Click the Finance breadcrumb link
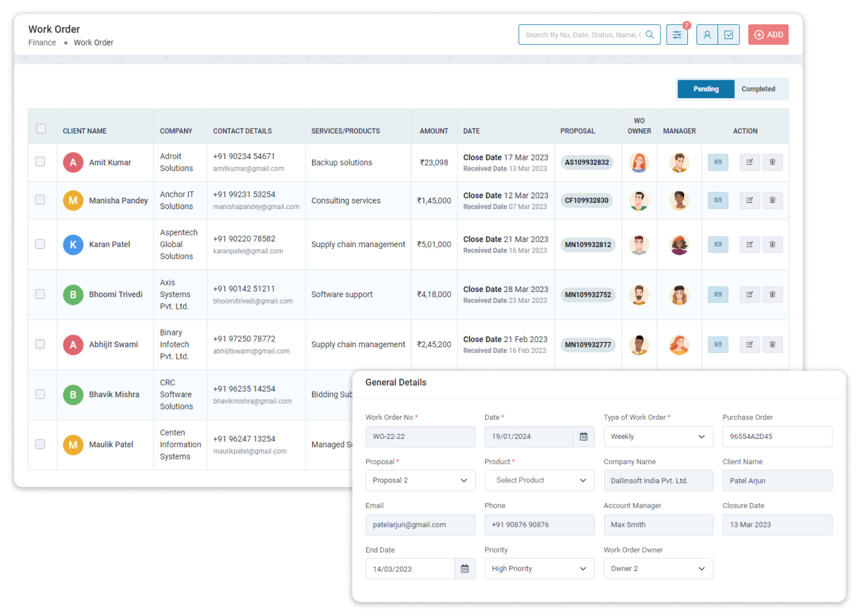This screenshot has height=616, width=860. pos(42,42)
